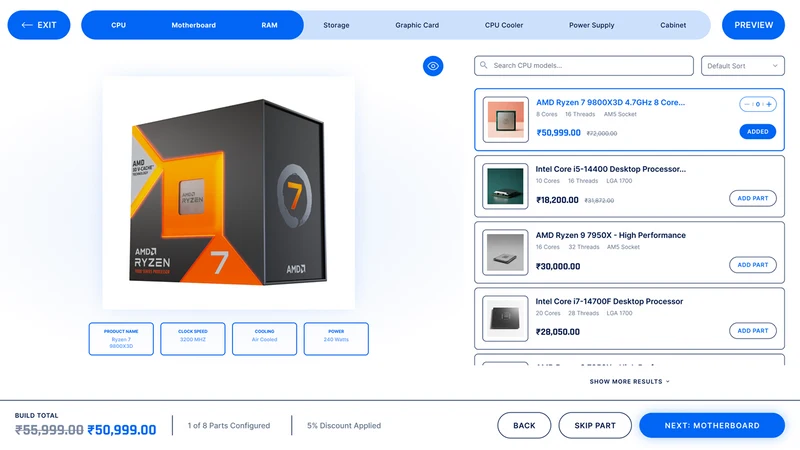Open Intel Core i7-14700F Desktop Processor title
Screen dimensions: 800x450
click(x=609, y=302)
